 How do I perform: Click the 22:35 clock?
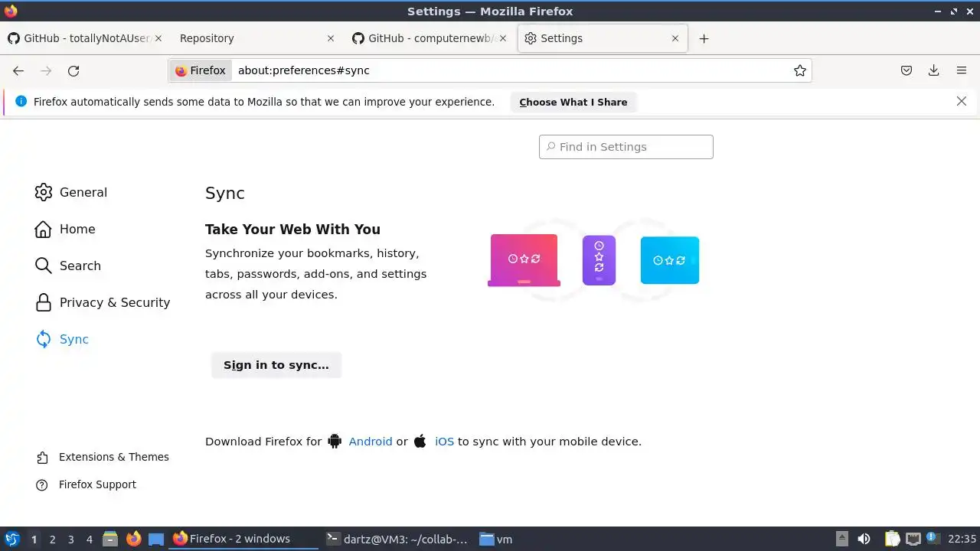point(962,539)
